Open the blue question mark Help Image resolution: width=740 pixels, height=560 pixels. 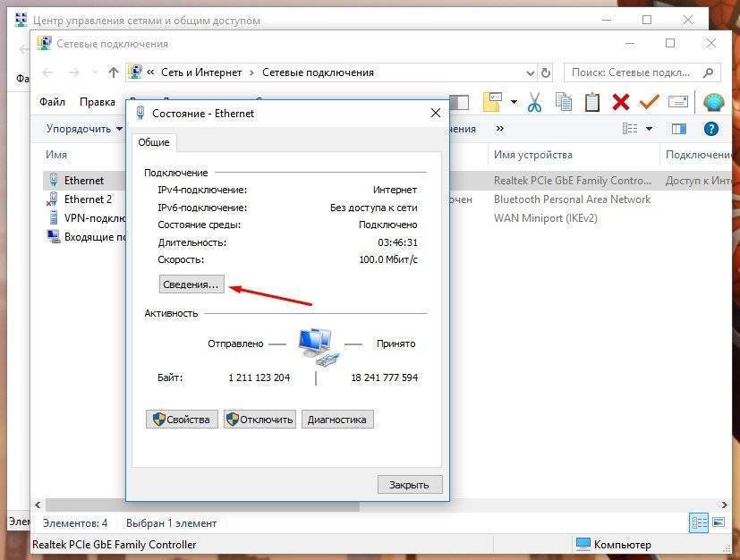point(710,129)
